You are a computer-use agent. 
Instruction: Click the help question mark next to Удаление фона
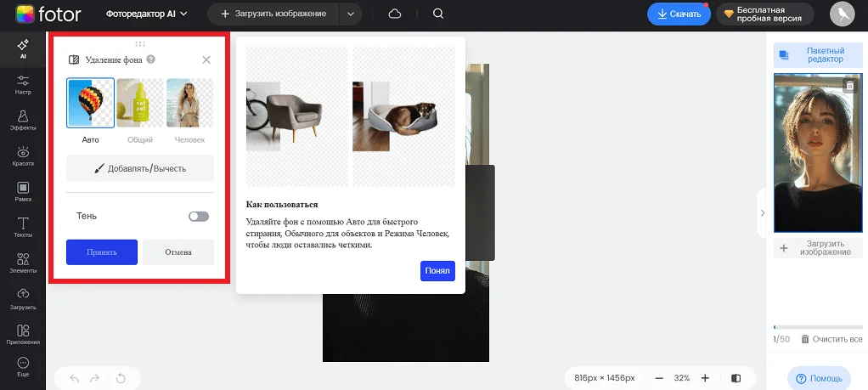tap(150, 59)
